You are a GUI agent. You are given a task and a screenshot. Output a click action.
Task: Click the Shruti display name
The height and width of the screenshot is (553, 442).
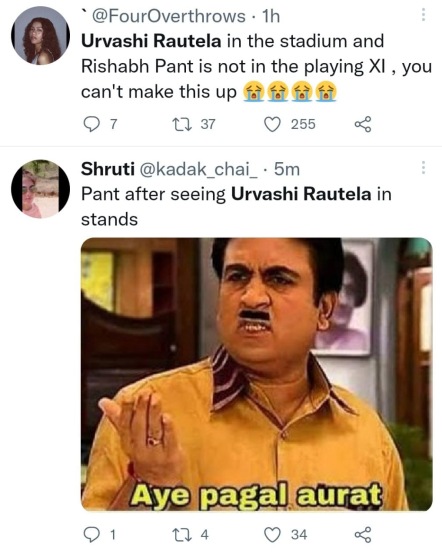(108, 169)
